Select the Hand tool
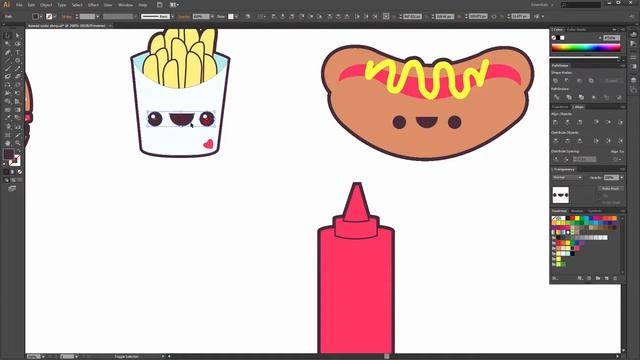640x360 pixels. coord(7,143)
